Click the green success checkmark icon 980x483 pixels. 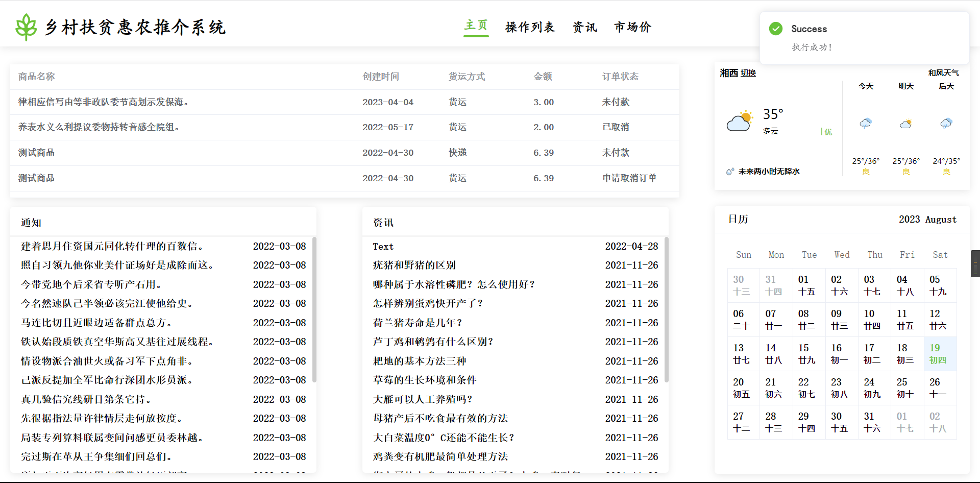776,29
